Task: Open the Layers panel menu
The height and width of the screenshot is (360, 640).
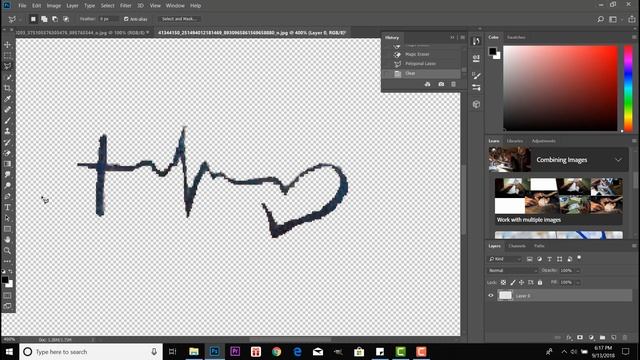Action: click(x=634, y=246)
